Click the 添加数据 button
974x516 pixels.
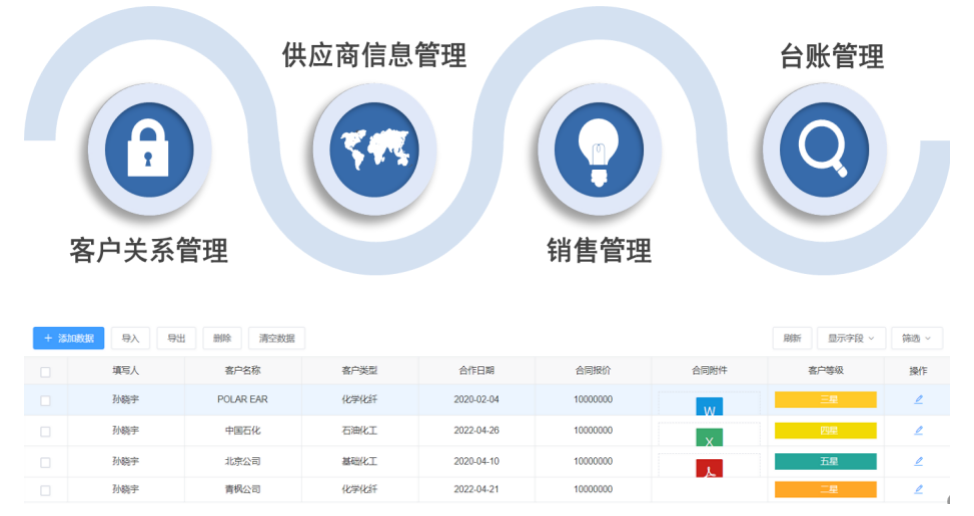point(69,338)
